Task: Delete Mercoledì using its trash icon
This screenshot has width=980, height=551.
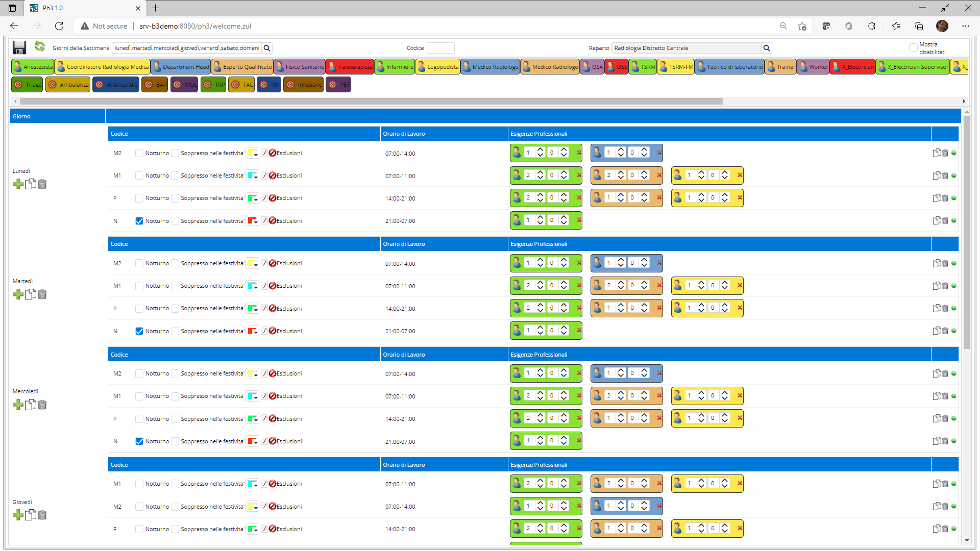Action: (42, 405)
